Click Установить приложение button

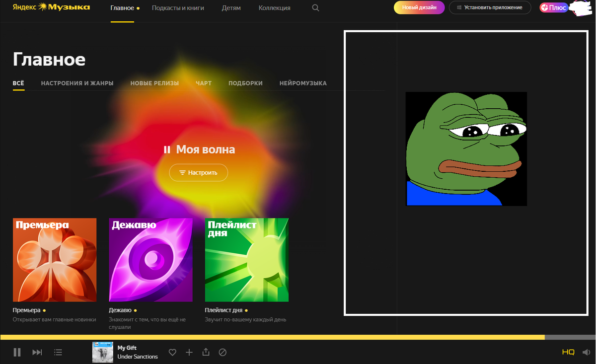pos(490,7)
